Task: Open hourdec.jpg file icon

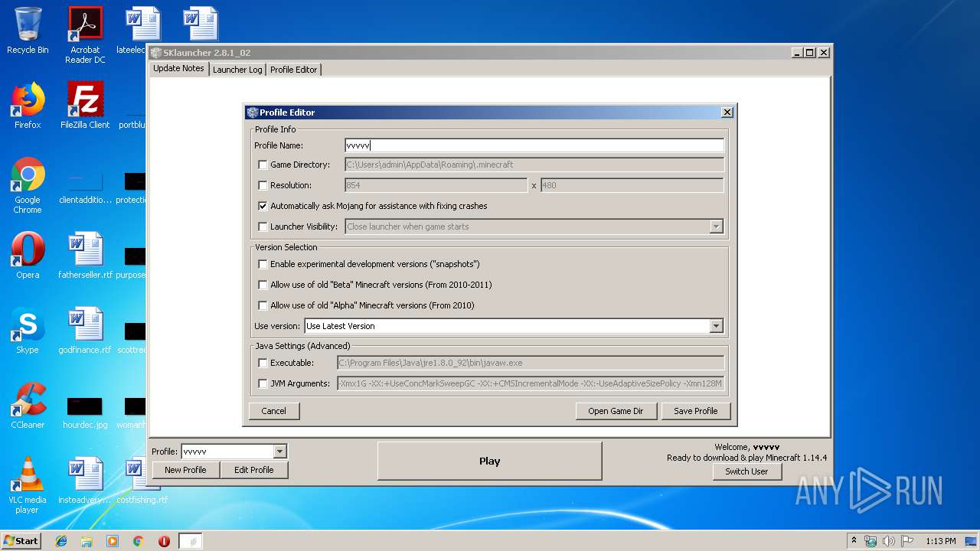Action: (x=85, y=412)
